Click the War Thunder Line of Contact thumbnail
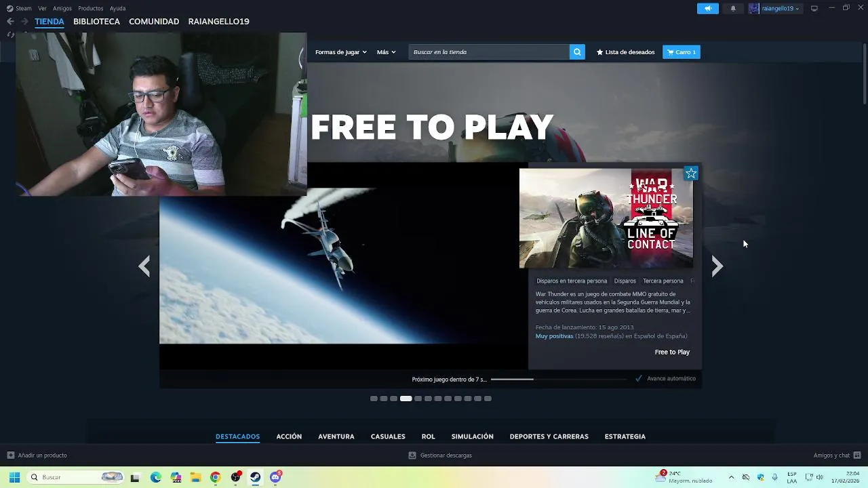 point(606,218)
